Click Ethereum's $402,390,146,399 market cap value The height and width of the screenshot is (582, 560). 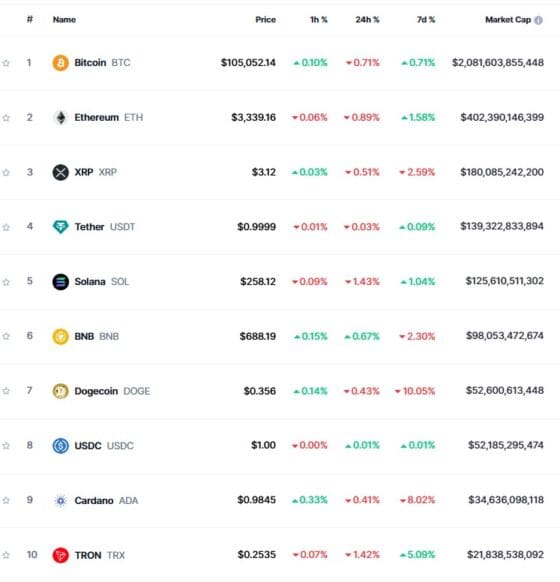click(502, 118)
